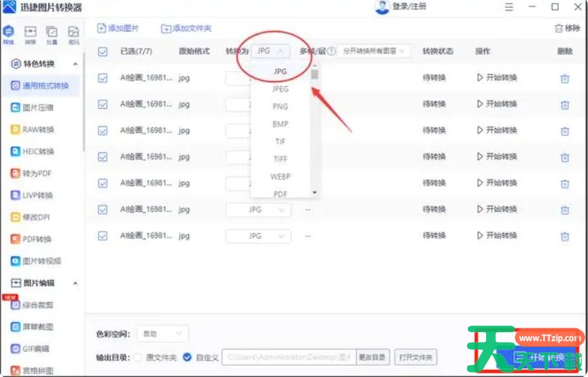Open the 色彩空间 dropdown
Image resolution: width=588 pixels, height=377 pixels.
tap(162, 333)
